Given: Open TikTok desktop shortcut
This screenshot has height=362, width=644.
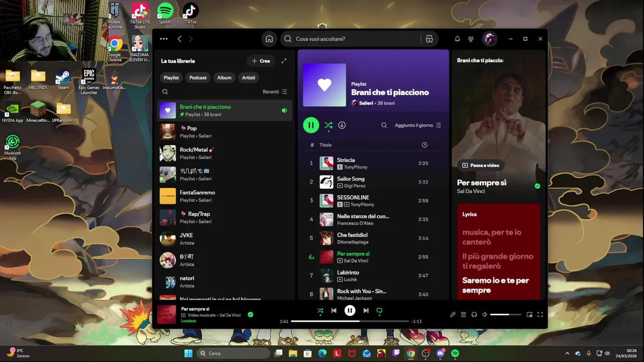Looking at the screenshot, I should point(191,14).
